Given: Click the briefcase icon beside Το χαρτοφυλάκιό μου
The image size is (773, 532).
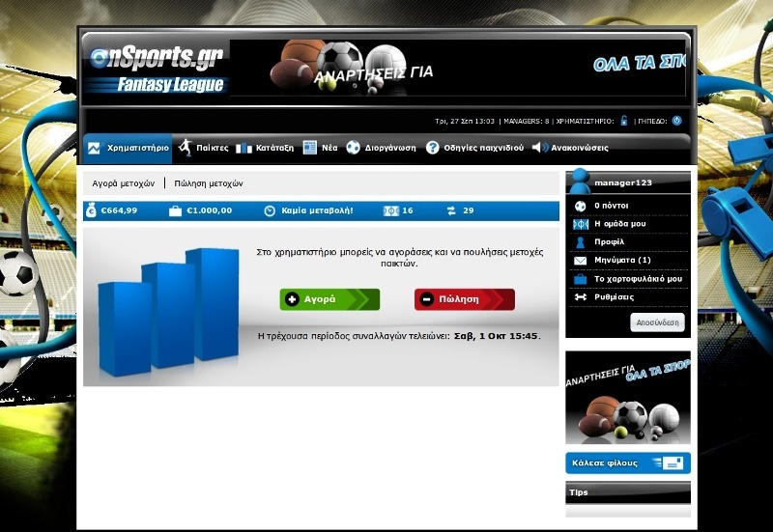Looking at the screenshot, I should [x=581, y=279].
